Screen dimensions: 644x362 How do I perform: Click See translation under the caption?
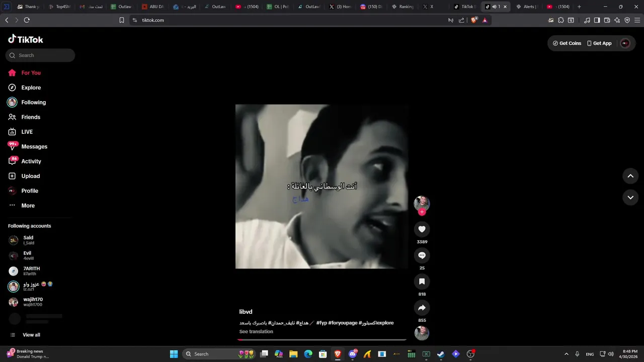(256, 332)
